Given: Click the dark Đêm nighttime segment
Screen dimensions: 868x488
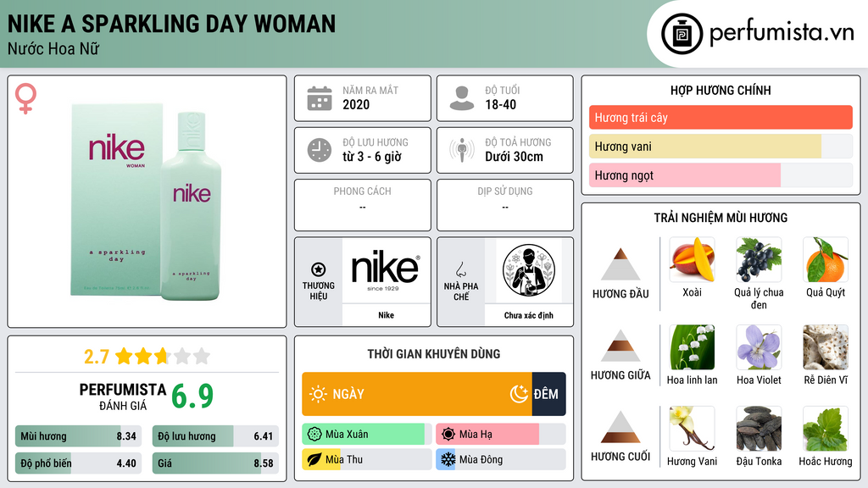Looking at the screenshot, I should pyautogui.click(x=549, y=394).
